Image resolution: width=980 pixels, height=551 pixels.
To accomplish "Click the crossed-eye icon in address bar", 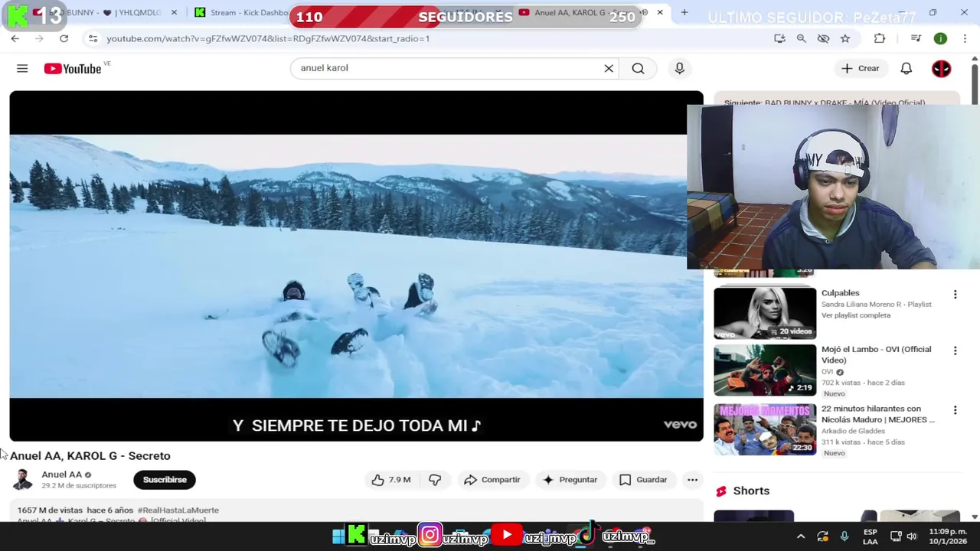I will tap(823, 38).
